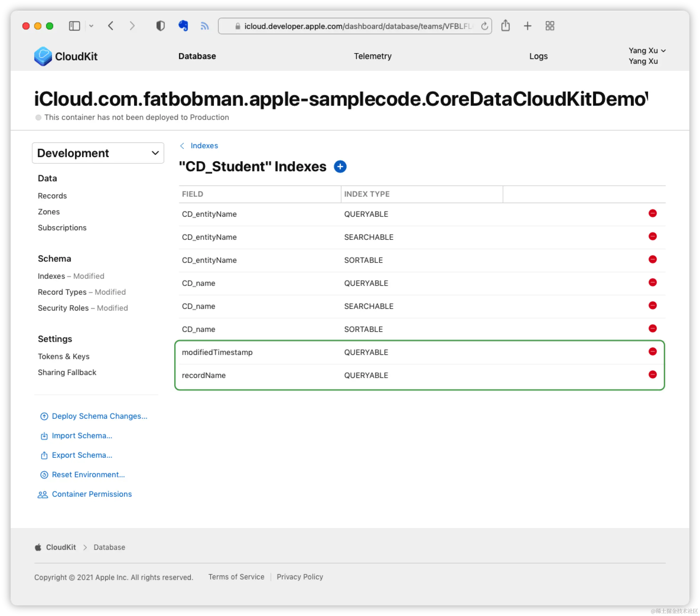Screen dimensions: 700x616
Task: Open Container Permissions
Action: 92,494
